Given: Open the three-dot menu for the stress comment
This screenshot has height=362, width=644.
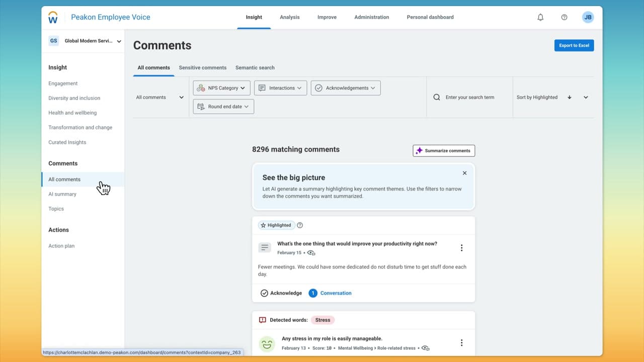Looking at the screenshot, I should tap(461, 343).
